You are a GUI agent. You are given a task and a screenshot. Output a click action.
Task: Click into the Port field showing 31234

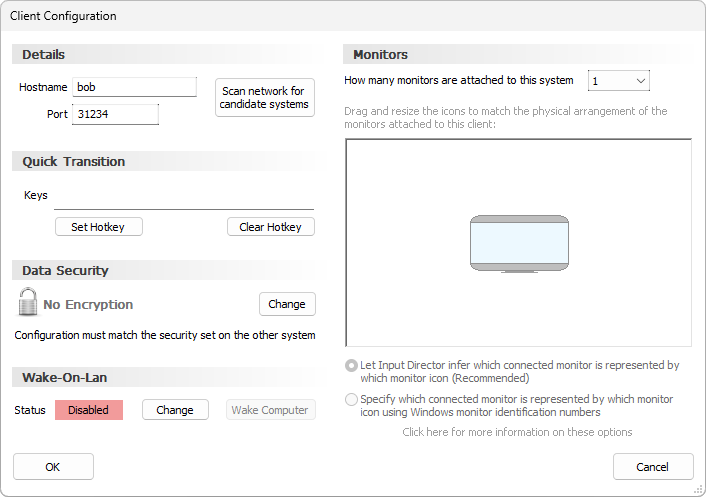(116, 115)
